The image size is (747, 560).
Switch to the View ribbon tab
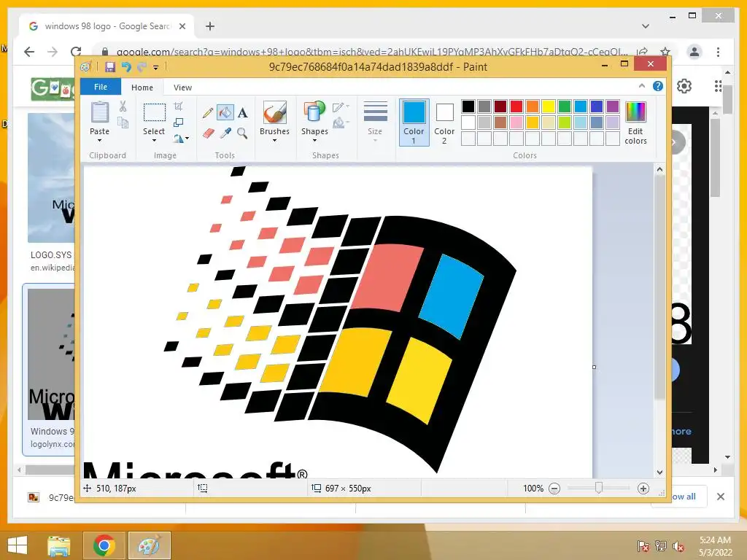(x=182, y=87)
